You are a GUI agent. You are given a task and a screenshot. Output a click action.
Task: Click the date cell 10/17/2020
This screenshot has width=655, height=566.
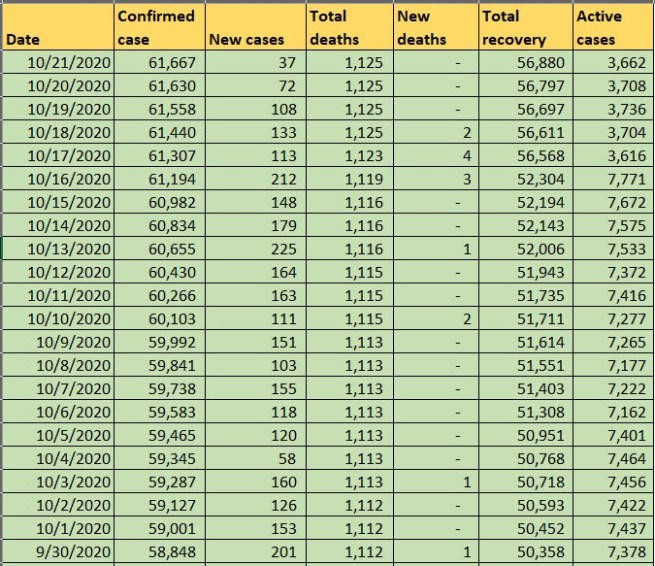point(58,156)
